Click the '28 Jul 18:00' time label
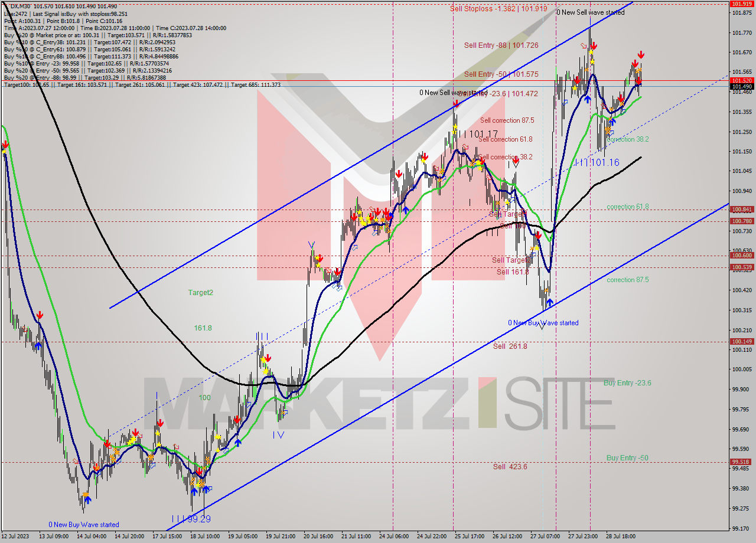This screenshot has width=756, height=543. [621, 537]
